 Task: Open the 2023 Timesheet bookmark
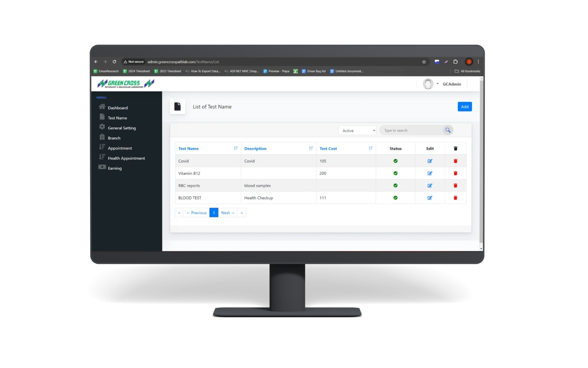(168, 71)
